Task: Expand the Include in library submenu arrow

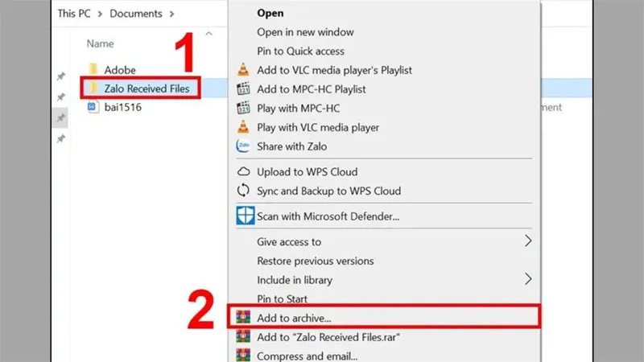Action: tap(528, 279)
